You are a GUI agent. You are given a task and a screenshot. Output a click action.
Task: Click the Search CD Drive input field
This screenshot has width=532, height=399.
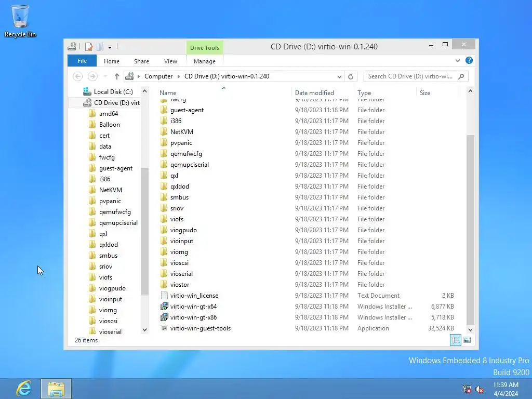pos(410,76)
